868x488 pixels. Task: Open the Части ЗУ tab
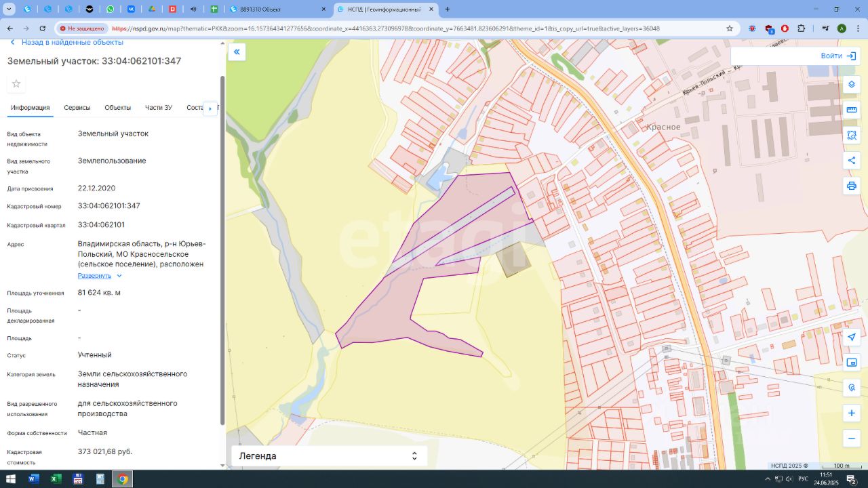coord(159,108)
